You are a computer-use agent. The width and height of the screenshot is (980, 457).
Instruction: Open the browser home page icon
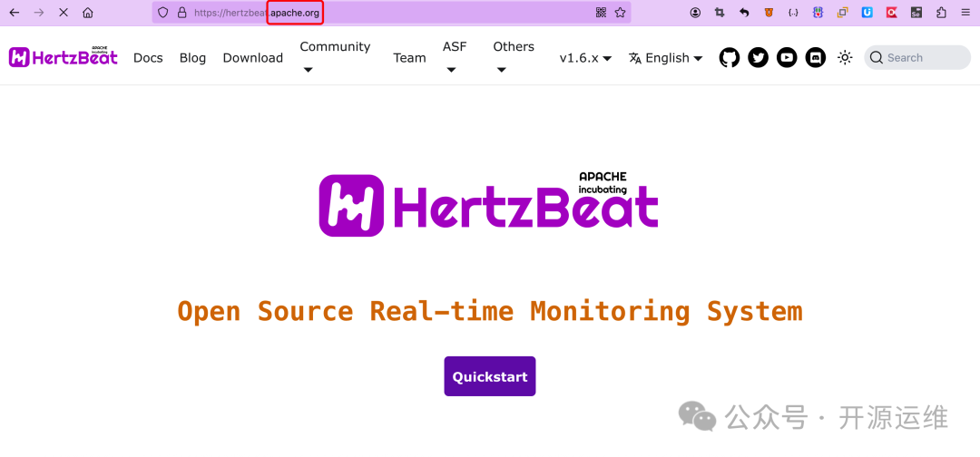tap(87, 13)
